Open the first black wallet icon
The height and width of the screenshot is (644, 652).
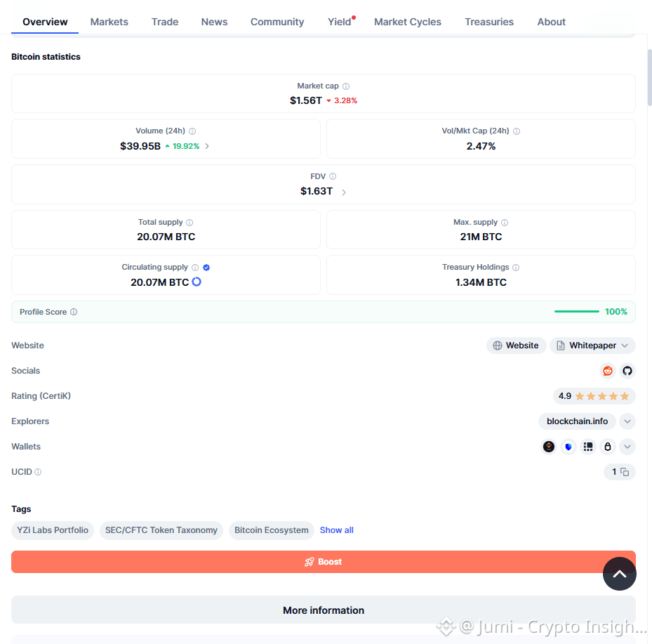(549, 447)
